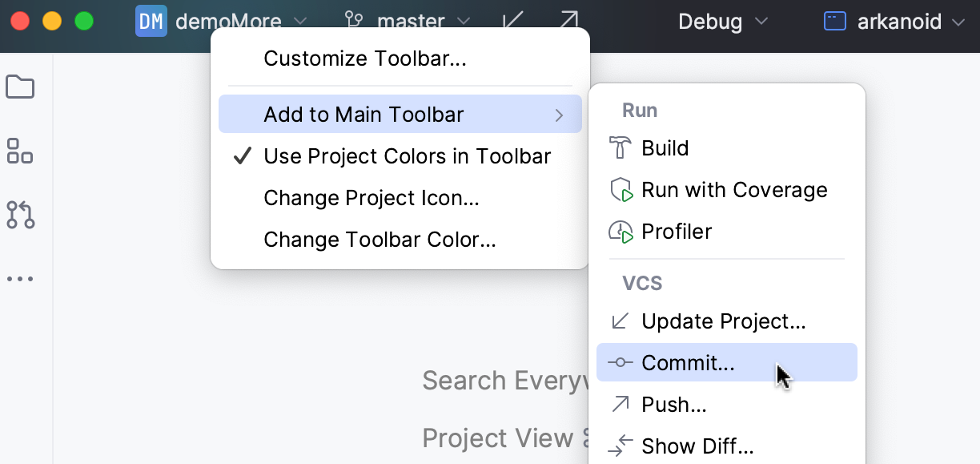The width and height of the screenshot is (980, 464).
Task: Select Build from the Run submenu
Action: (665, 147)
